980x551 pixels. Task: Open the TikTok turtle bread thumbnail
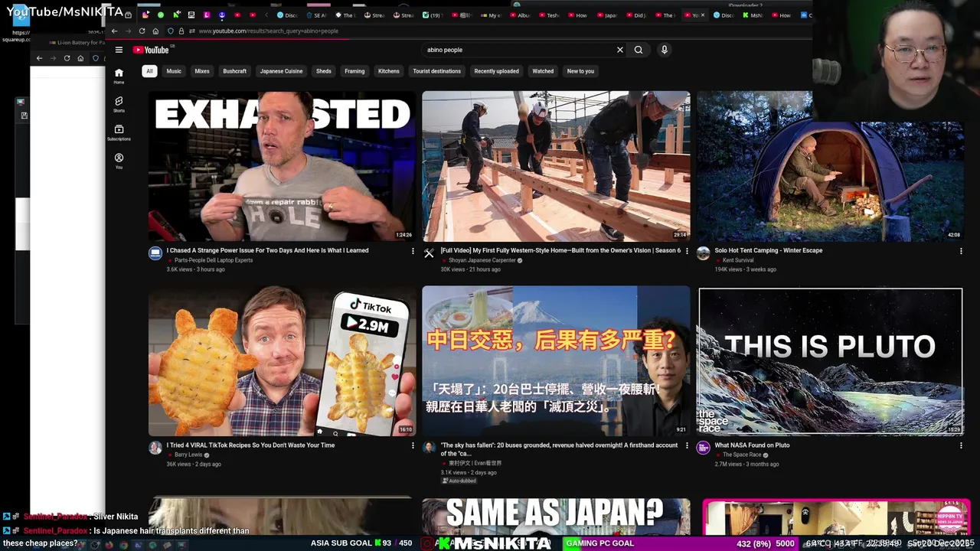coord(282,360)
